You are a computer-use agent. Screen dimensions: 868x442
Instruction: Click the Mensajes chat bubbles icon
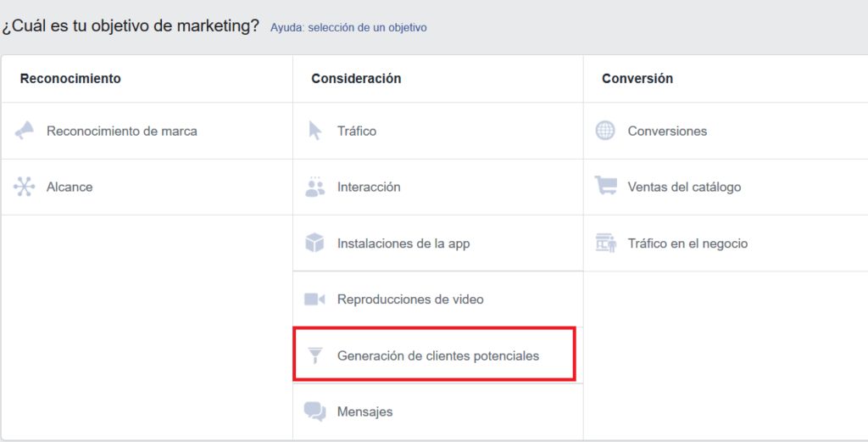(315, 411)
